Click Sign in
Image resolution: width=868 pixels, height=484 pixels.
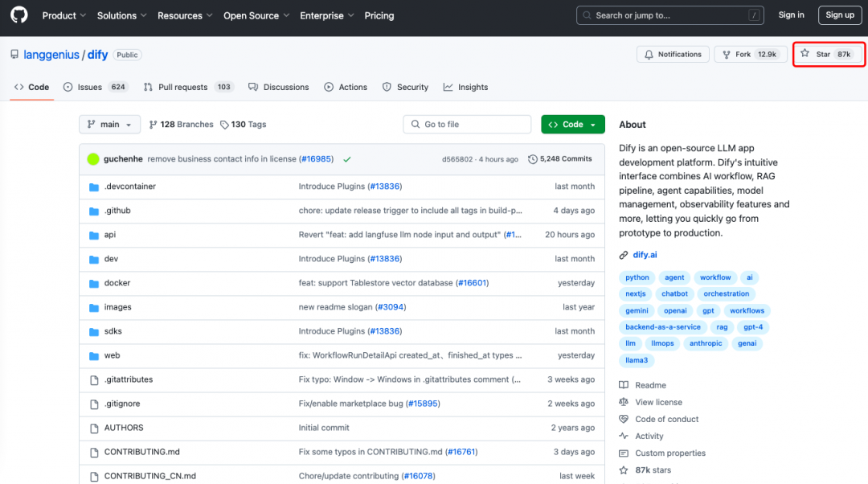(791, 15)
